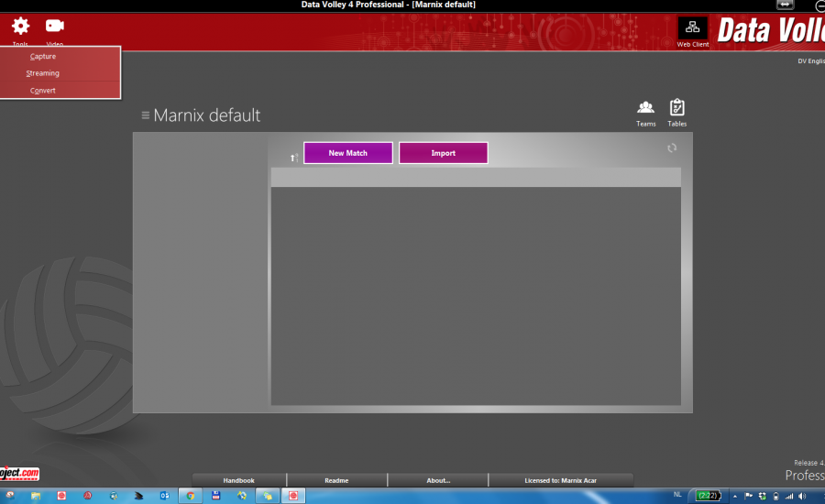Click the New Match button
The image size is (825, 504).
pyautogui.click(x=347, y=153)
